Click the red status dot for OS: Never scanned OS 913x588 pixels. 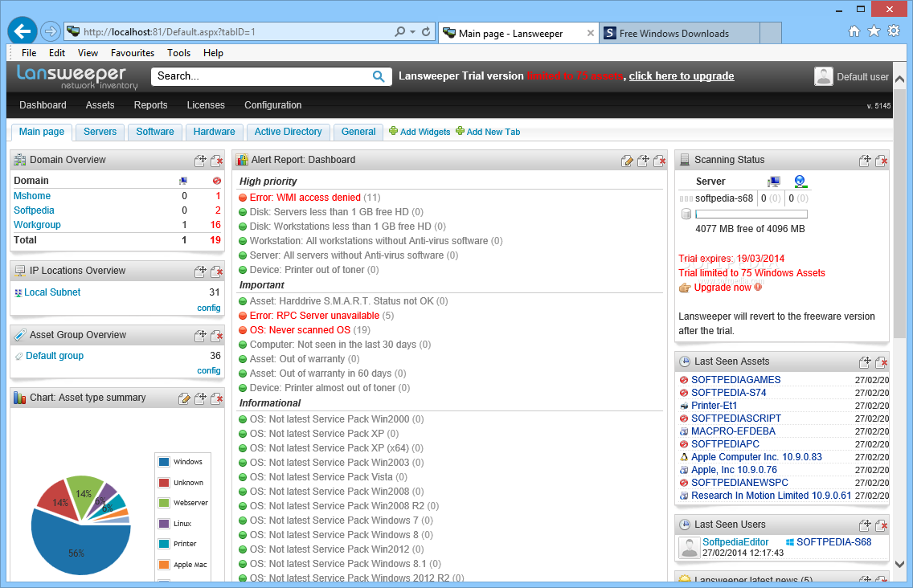click(242, 329)
